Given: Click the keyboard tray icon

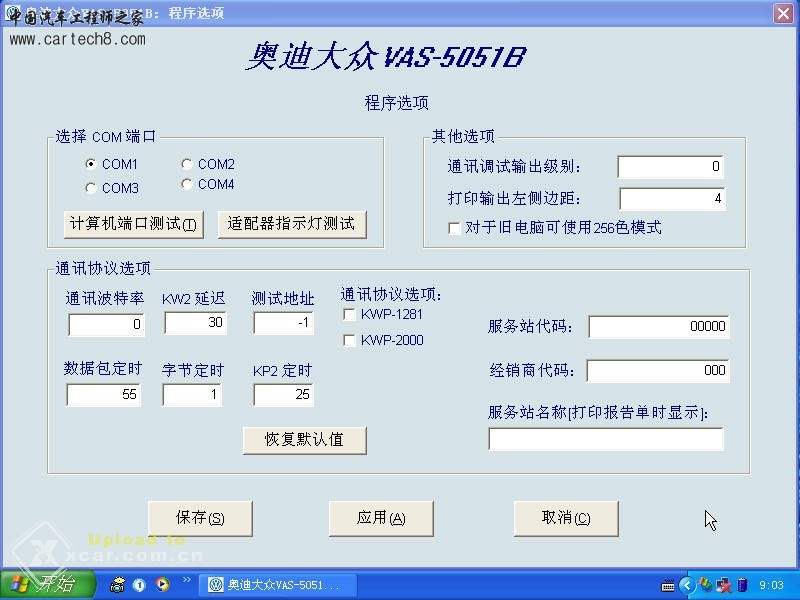Looking at the screenshot, I should (667, 586).
